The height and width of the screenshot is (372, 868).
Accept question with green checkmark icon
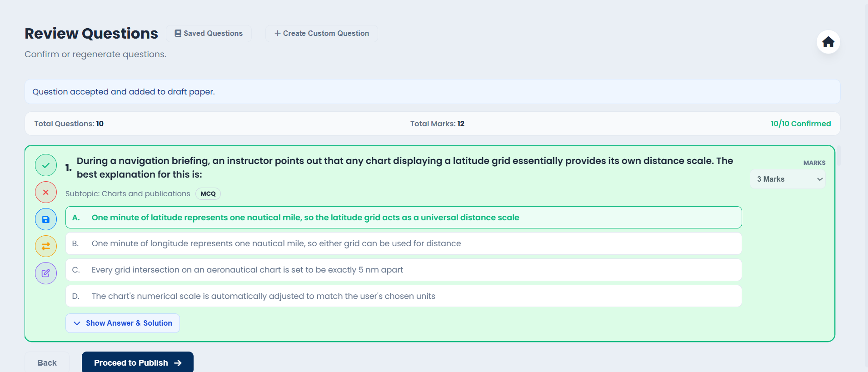[46, 165]
